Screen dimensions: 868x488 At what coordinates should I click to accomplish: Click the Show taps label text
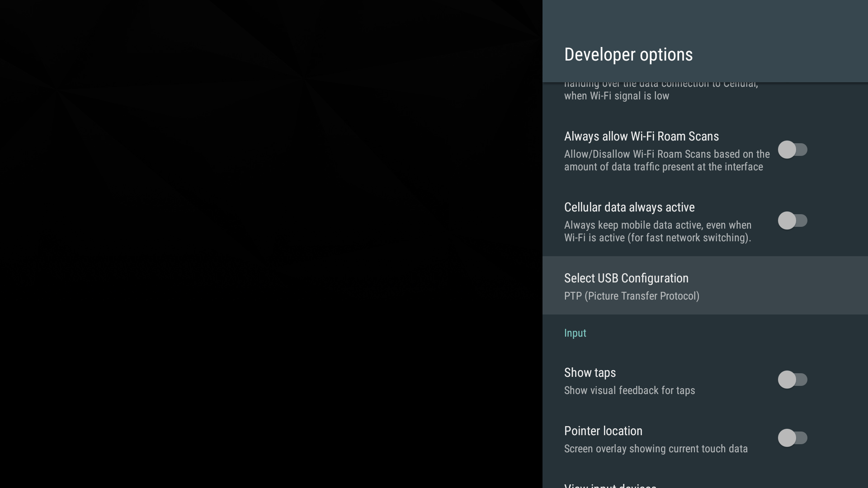tap(590, 372)
